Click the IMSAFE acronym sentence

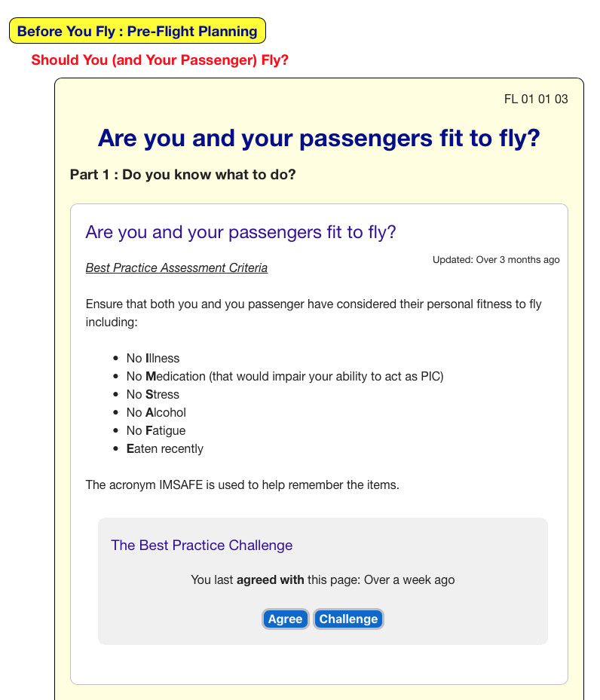pos(242,485)
